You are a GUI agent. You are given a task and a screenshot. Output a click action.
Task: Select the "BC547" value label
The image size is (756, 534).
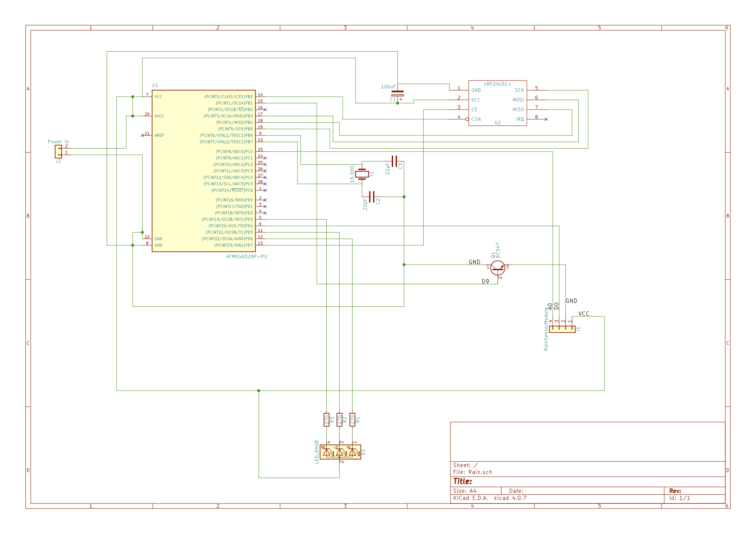(498, 250)
